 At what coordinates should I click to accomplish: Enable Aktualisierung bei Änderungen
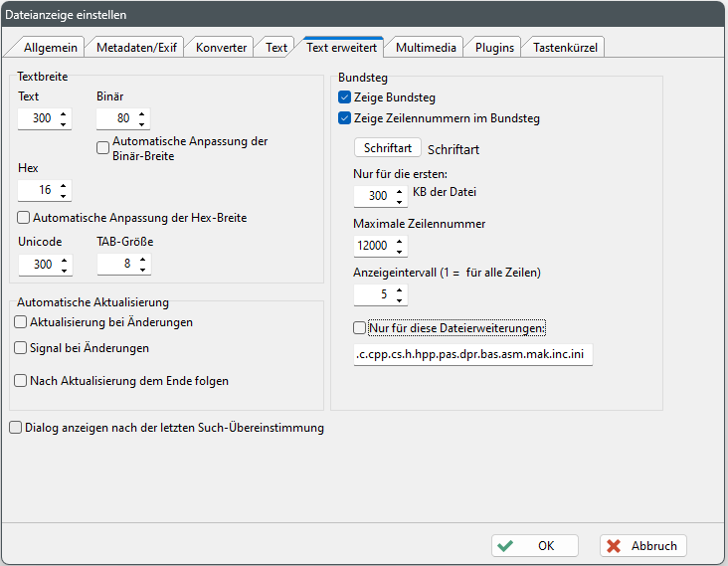(21, 322)
